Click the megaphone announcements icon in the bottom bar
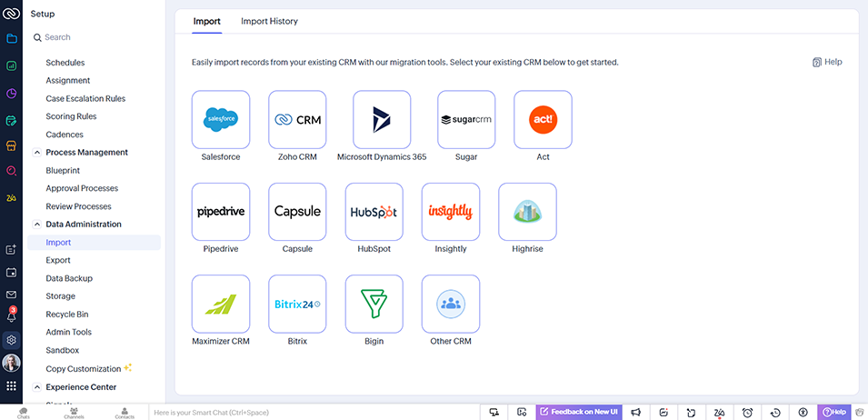Image resolution: width=868 pixels, height=420 pixels. click(635, 412)
